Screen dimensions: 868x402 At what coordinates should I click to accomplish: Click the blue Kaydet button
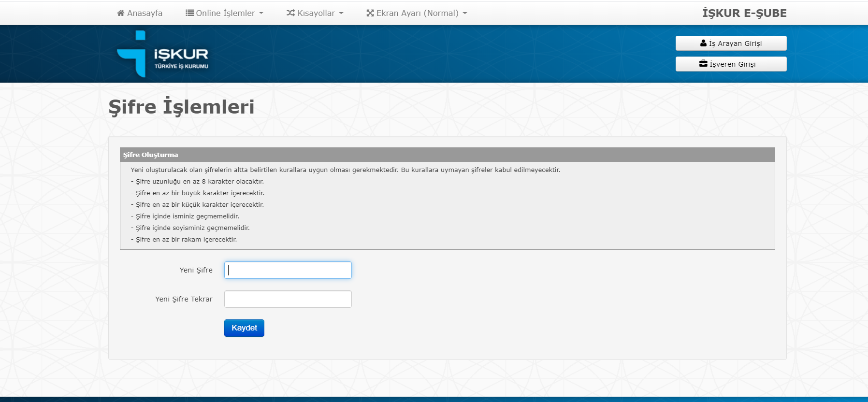244,328
